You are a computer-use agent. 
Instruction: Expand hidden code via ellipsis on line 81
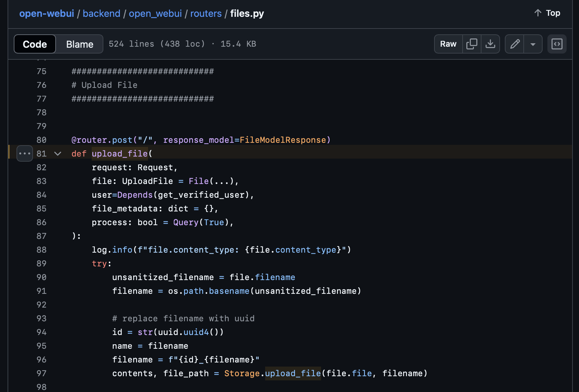(24, 153)
